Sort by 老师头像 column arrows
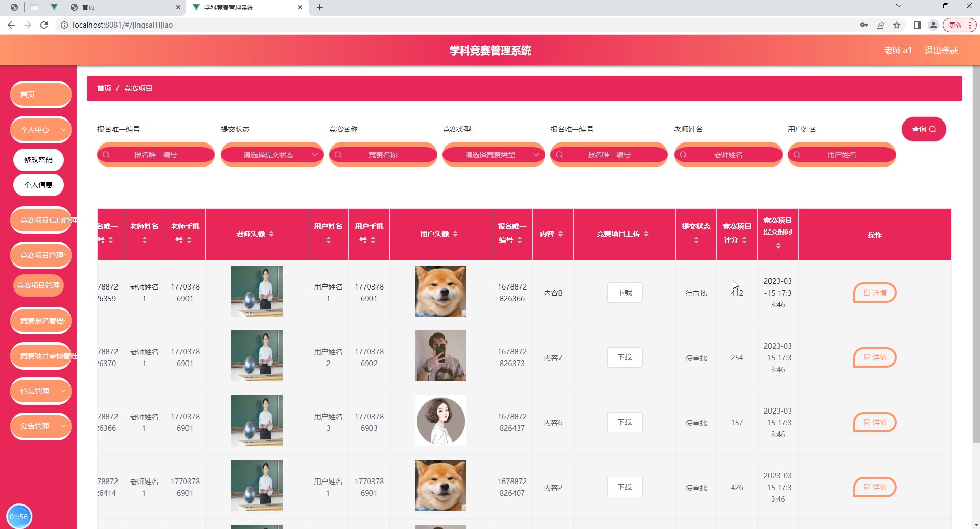The image size is (980, 529). coord(271,234)
